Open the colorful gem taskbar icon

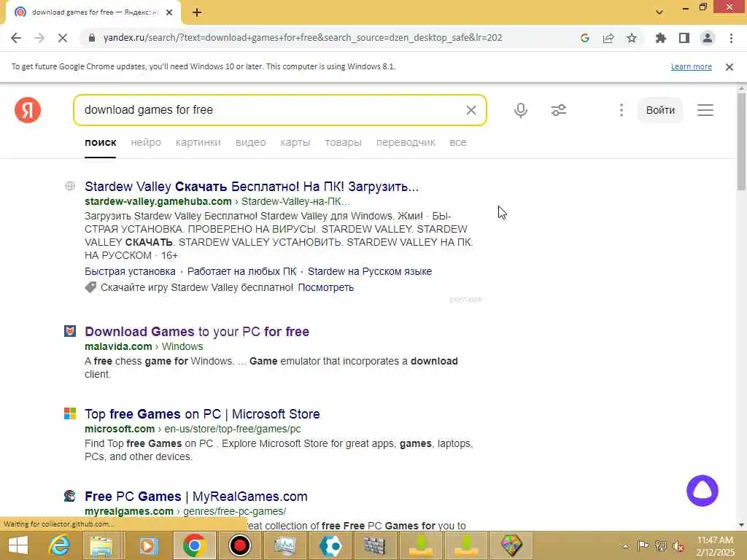[511, 545]
